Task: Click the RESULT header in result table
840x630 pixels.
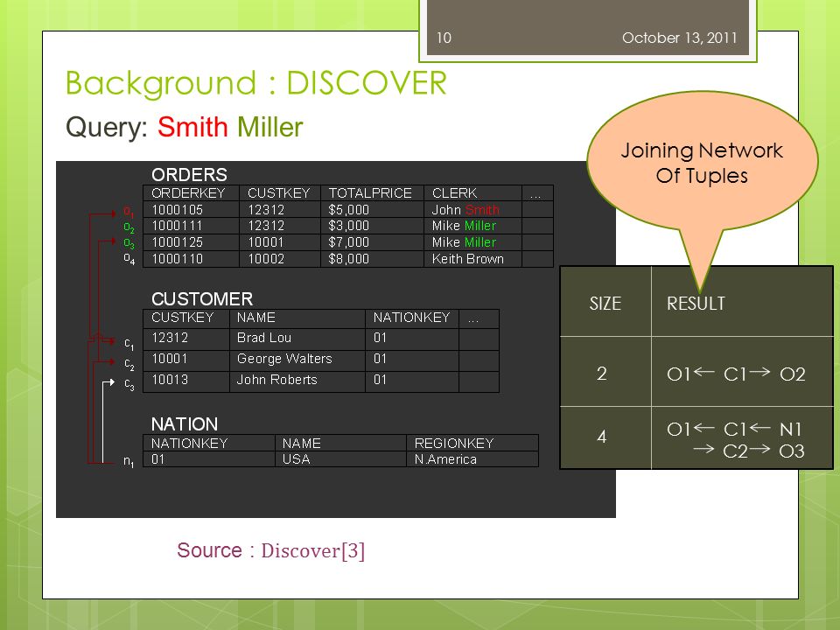Action: tap(696, 304)
